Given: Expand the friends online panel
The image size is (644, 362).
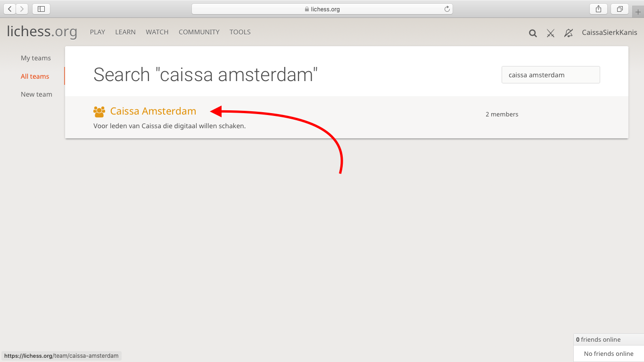Looking at the screenshot, I should 609,339.
